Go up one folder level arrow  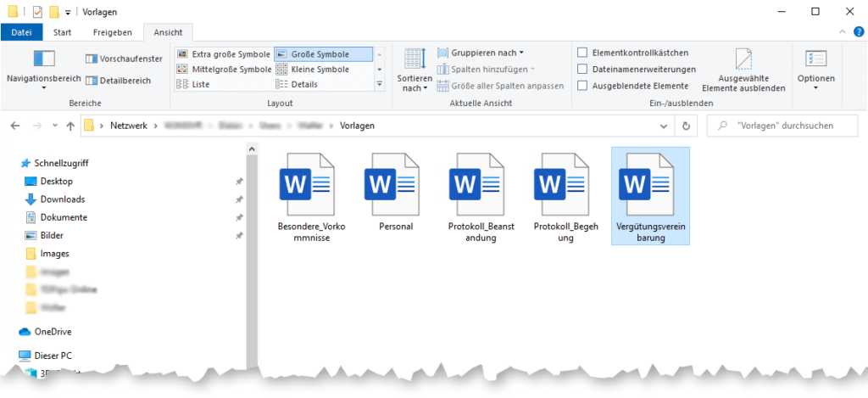(70, 126)
